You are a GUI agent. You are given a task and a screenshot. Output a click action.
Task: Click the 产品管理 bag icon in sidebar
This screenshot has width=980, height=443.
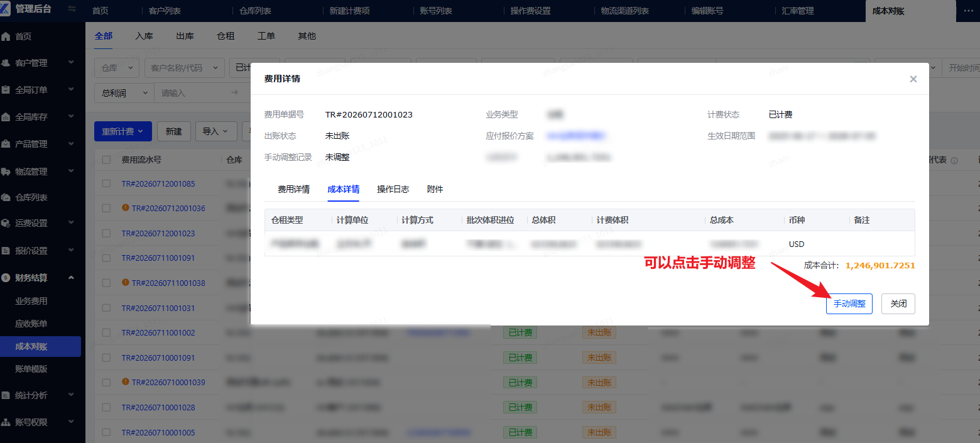coord(6,144)
